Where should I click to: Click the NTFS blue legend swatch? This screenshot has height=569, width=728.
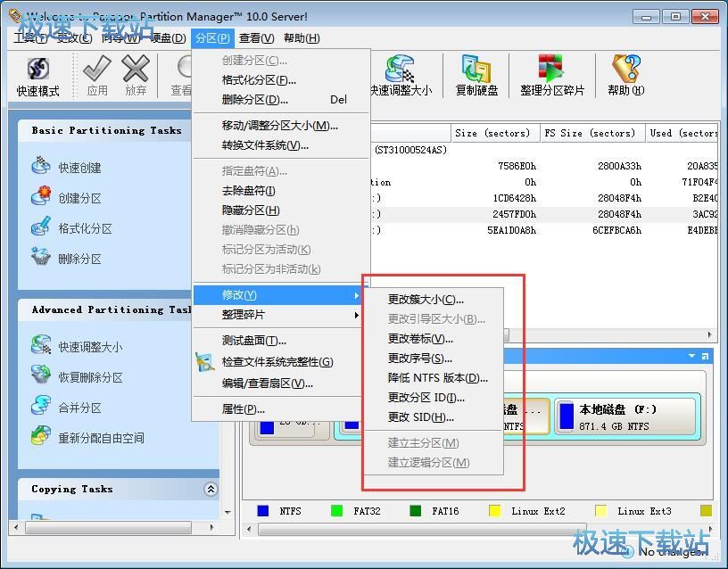pos(263,511)
